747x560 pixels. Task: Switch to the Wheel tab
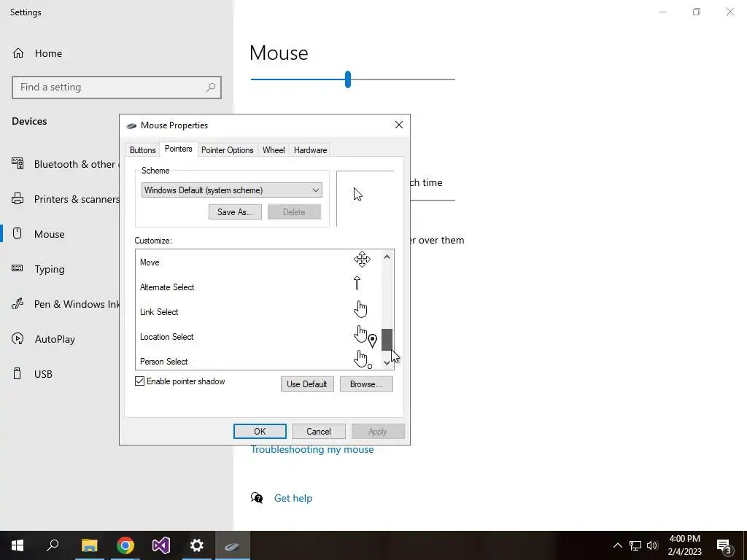(x=274, y=150)
